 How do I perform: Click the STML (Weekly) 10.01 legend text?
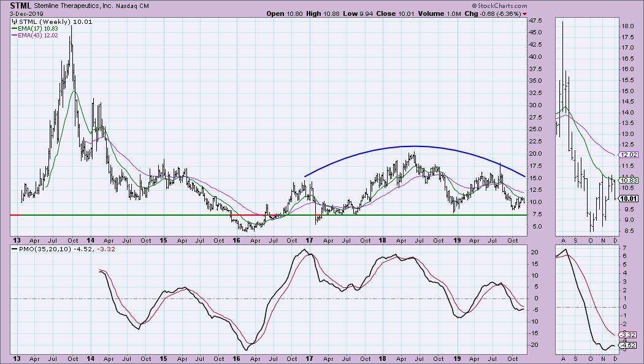(x=55, y=21)
